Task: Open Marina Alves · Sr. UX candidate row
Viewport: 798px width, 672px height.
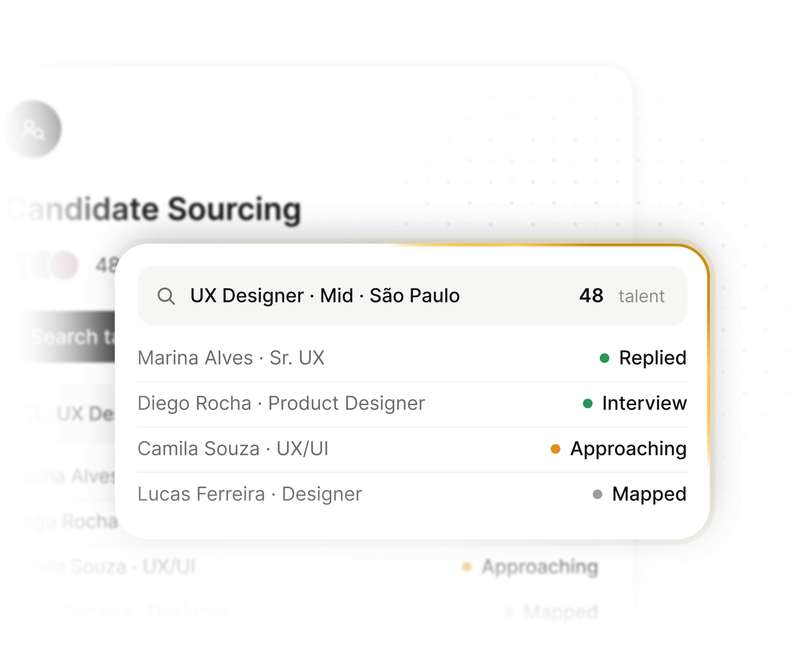Action: click(412, 358)
